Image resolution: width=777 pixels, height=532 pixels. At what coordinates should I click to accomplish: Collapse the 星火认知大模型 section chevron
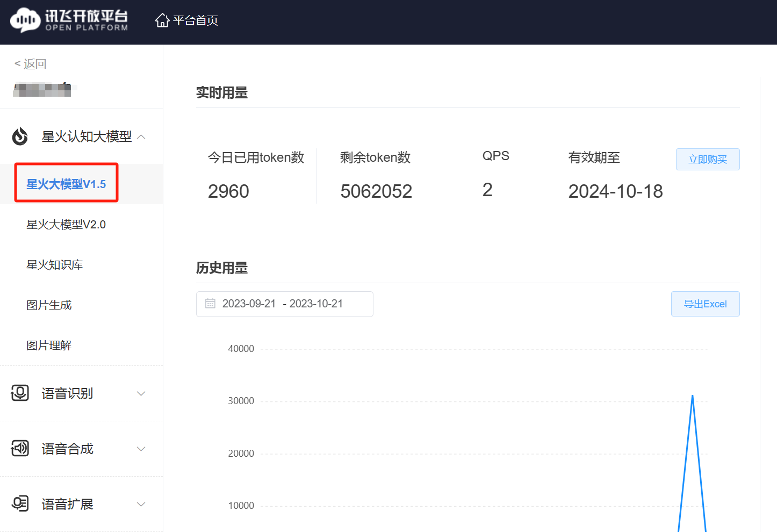[141, 137]
